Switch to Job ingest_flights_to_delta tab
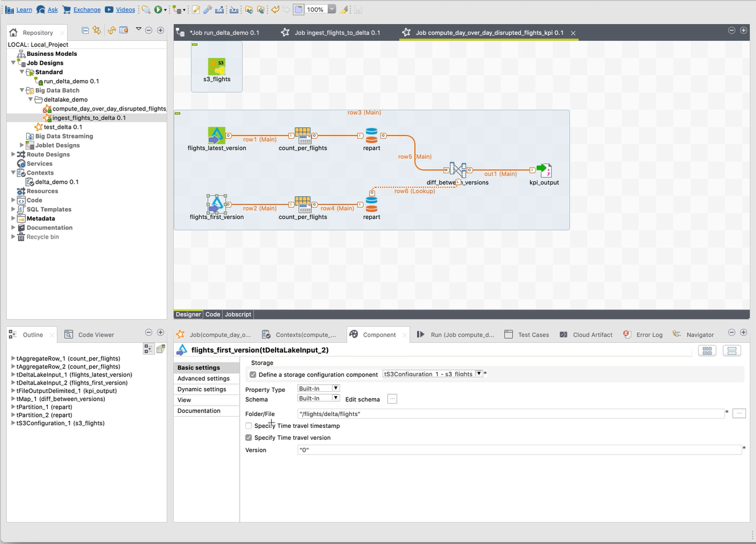This screenshot has height=544, width=756. click(x=337, y=33)
